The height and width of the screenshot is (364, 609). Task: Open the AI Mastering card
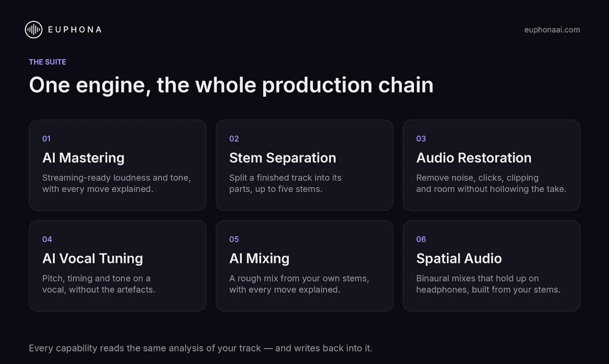point(118,165)
